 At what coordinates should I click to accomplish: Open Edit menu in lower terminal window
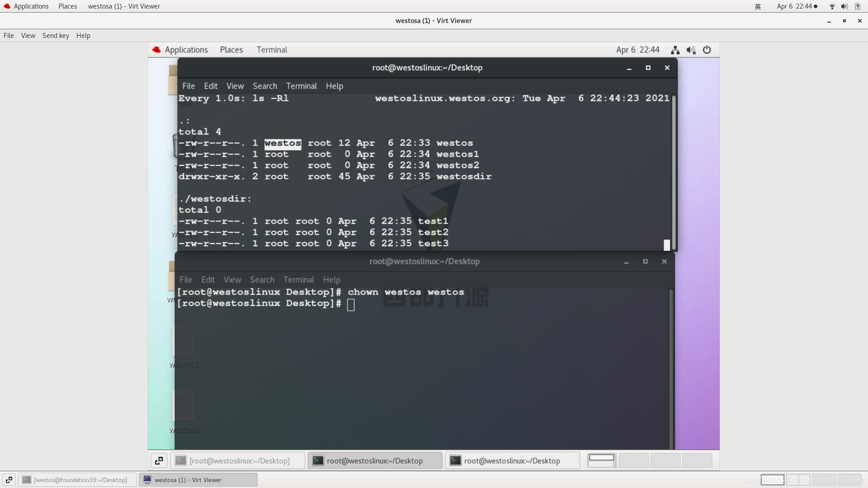tap(208, 280)
